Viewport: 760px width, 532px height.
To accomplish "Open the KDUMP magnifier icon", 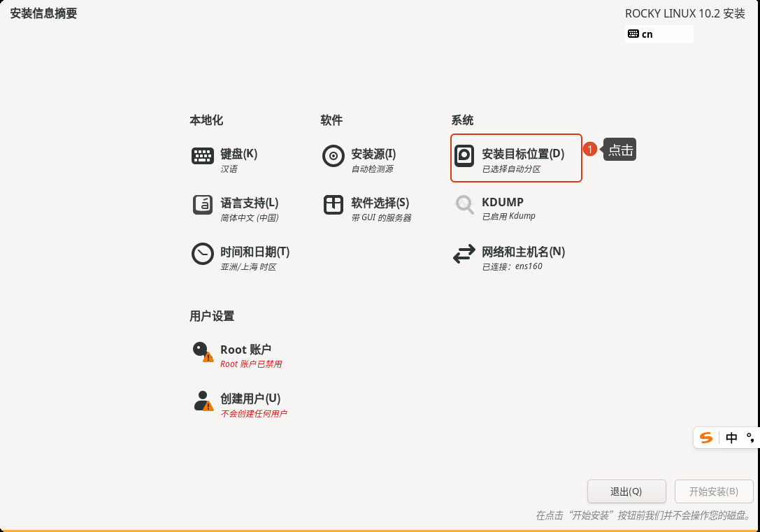I will 464,204.
